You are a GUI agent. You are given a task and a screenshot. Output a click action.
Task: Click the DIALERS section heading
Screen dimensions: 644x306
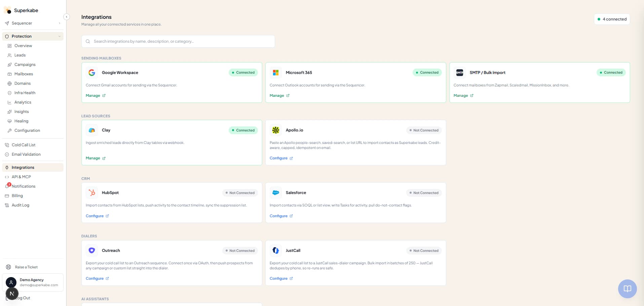(x=89, y=236)
